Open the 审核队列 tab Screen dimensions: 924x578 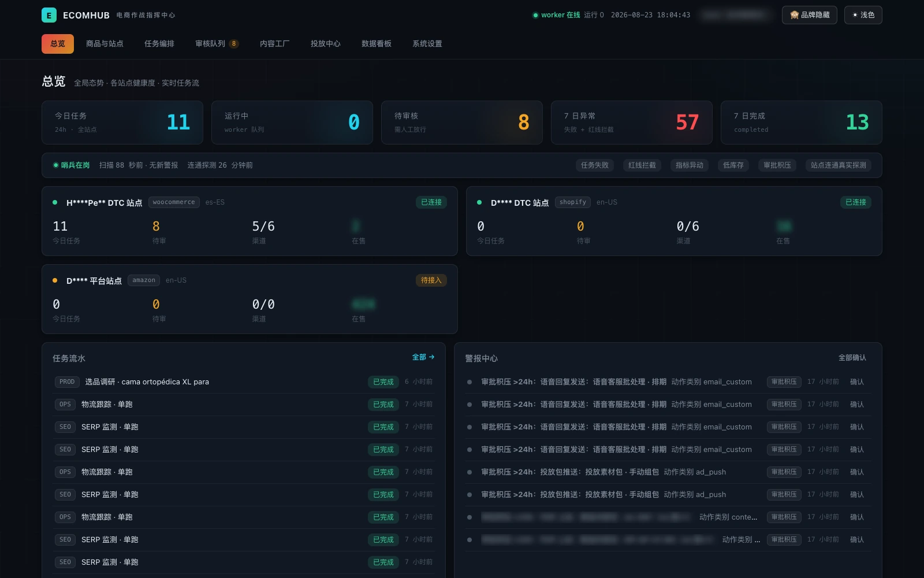[x=217, y=44]
